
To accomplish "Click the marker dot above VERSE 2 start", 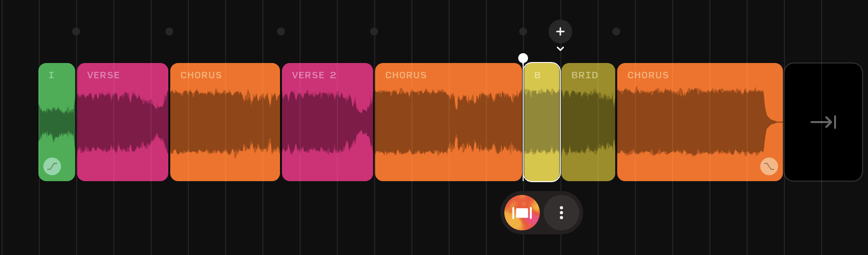I will [x=281, y=32].
